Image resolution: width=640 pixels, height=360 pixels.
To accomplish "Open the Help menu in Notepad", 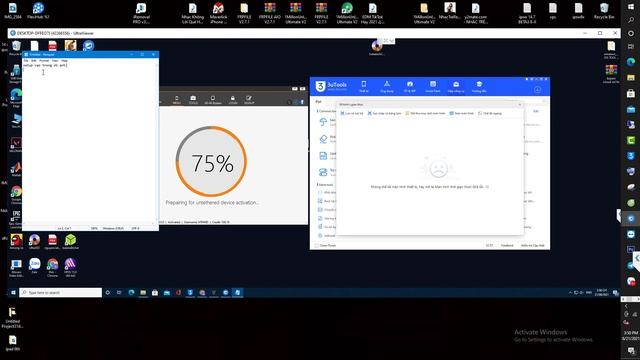I will 64,60.
